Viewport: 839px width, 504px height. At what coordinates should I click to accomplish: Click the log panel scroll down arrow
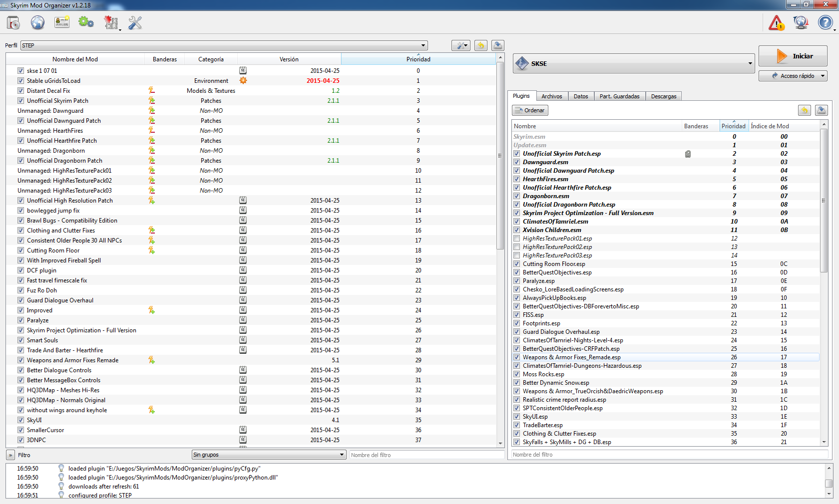829,494
